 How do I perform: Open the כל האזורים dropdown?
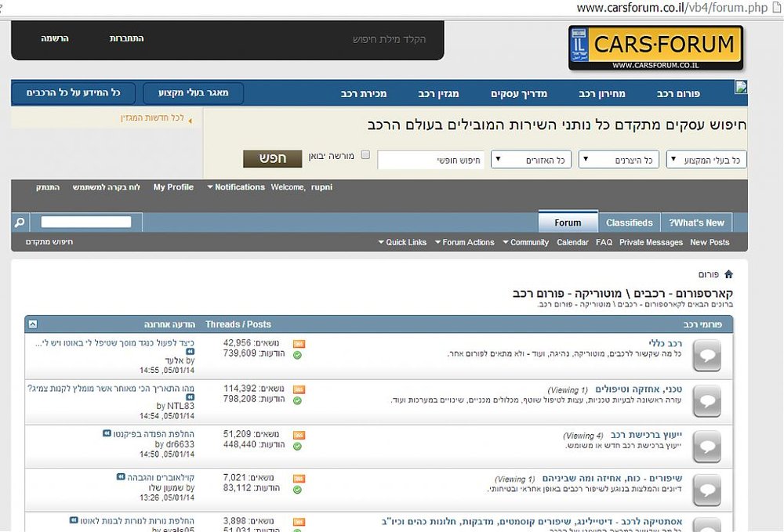[x=531, y=160]
